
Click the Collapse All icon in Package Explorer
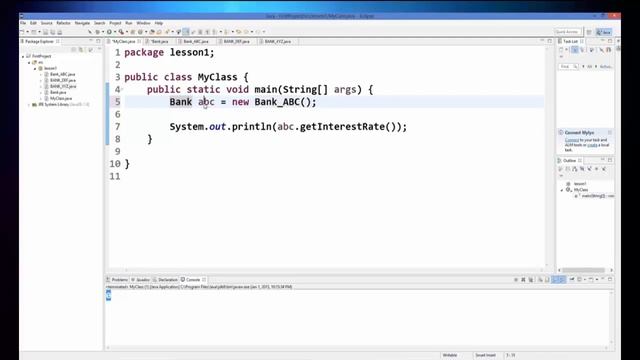(x=74, y=49)
